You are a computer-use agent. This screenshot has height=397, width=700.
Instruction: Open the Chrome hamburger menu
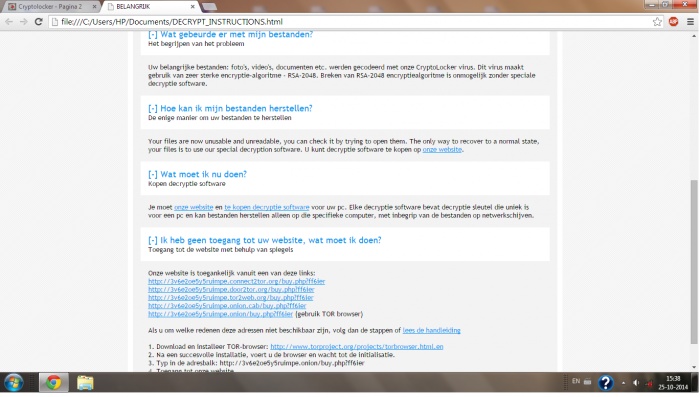click(x=690, y=21)
